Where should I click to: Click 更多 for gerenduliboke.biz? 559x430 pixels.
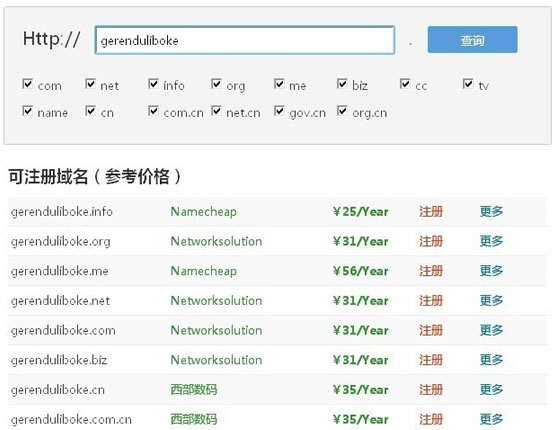491,360
